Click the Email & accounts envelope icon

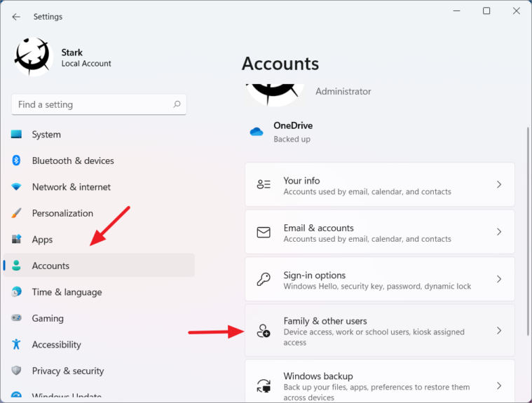(x=264, y=232)
